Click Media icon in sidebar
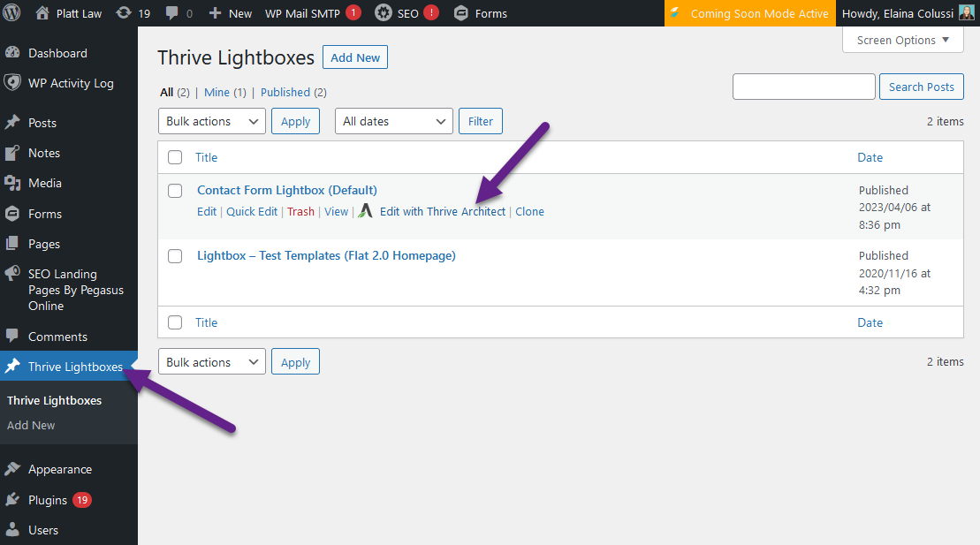 [12, 183]
